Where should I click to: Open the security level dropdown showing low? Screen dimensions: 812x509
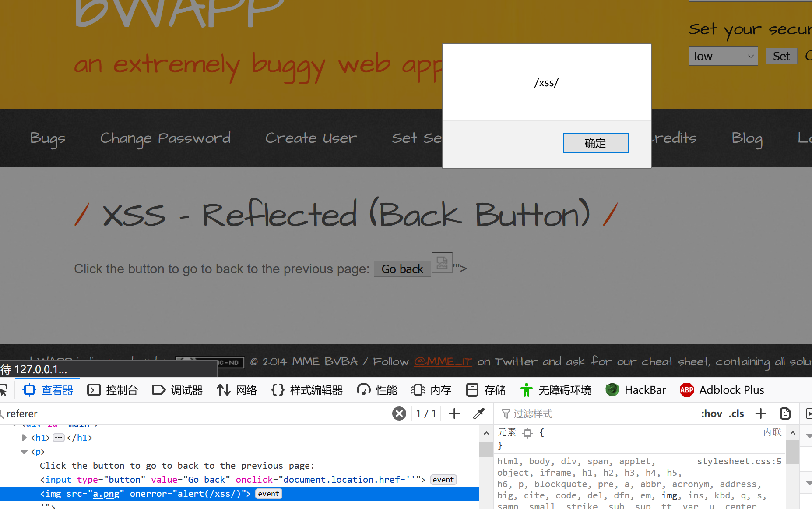pyautogui.click(x=723, y=56)
